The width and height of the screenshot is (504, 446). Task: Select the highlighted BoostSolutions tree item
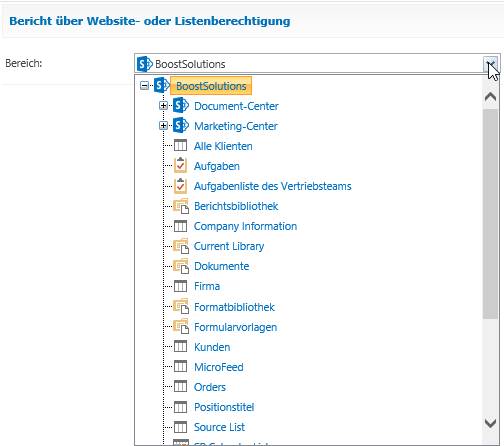211,86
